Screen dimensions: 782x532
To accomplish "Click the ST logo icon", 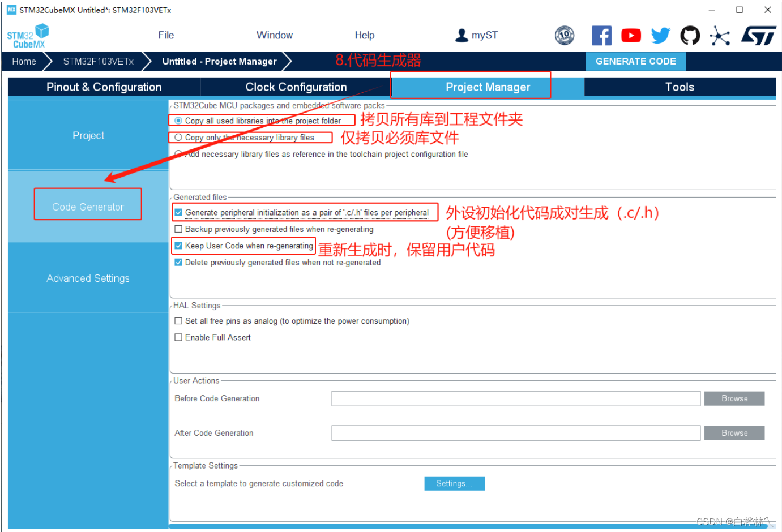I will 759,36.
